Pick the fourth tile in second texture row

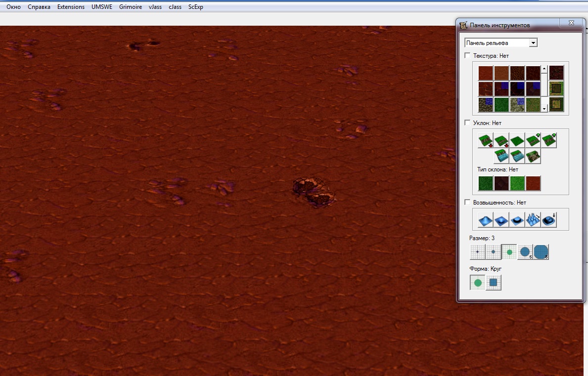tap(533, 89)
